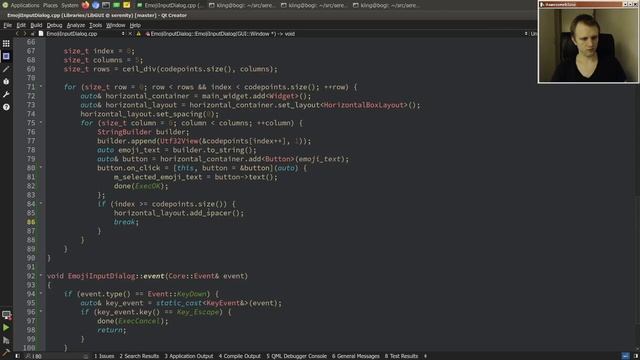The height and width of the screenshot is (360, 640).
Task: Click the word 'break' on line 86
Action: (x=124, y=222)
